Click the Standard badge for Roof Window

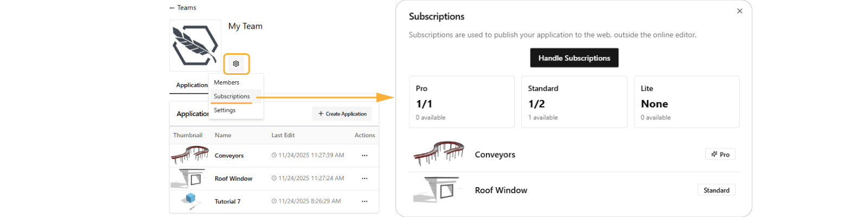(x=716, y=190)
